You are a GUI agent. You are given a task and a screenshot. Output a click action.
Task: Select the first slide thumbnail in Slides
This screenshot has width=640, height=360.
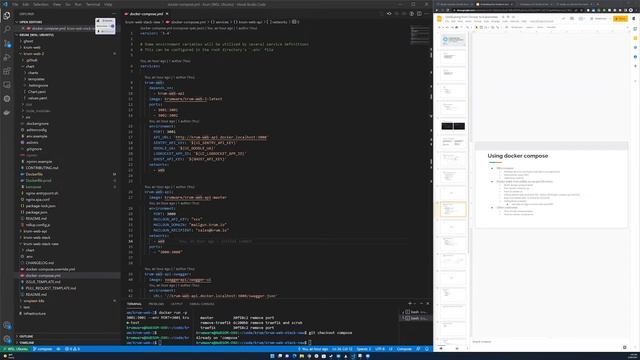point(453,40)
